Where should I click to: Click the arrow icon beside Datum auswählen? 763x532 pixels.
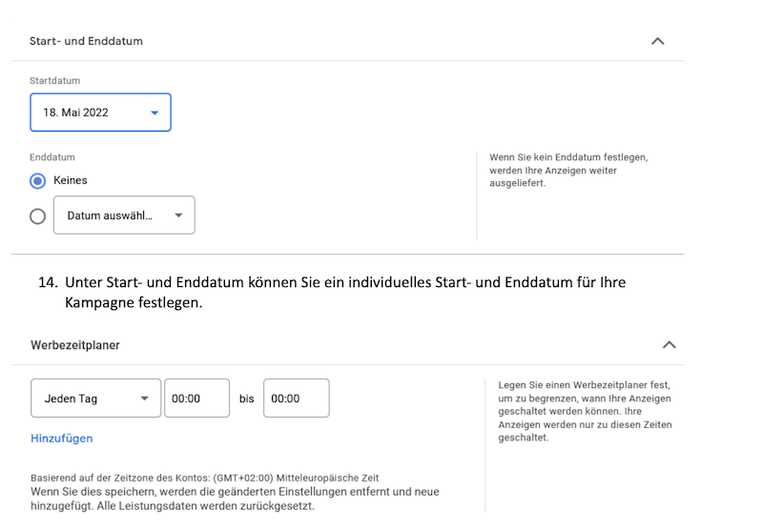(178, 215)
